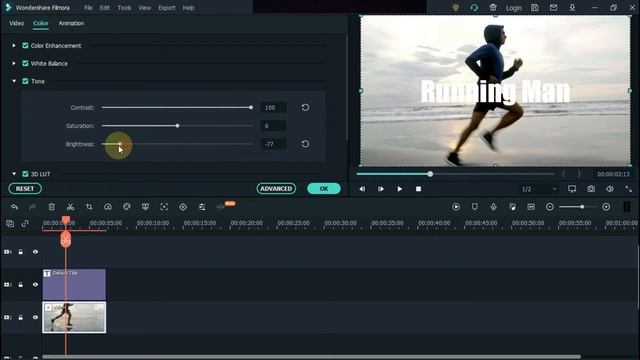Reset the Brightness value with circular arrow

(305, 144)
